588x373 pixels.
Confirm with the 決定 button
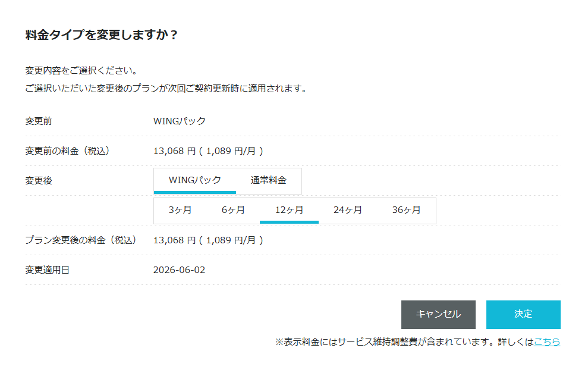point(523,314)
